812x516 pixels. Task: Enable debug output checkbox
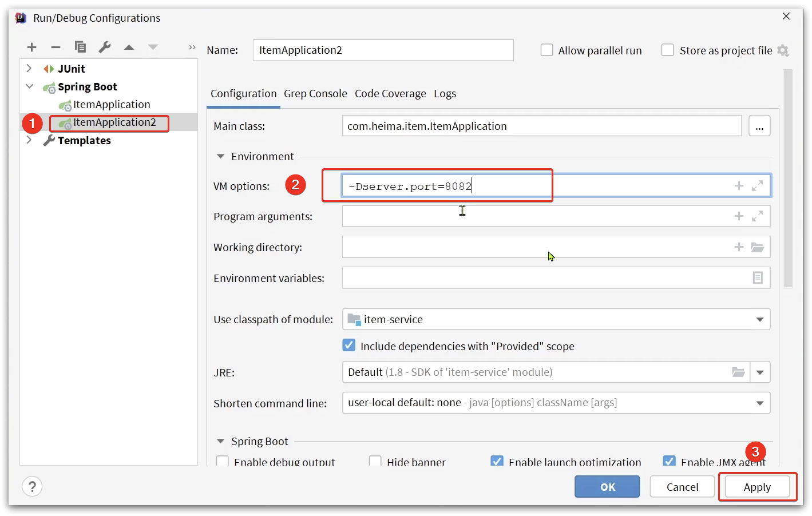click(x=223, y=461)
